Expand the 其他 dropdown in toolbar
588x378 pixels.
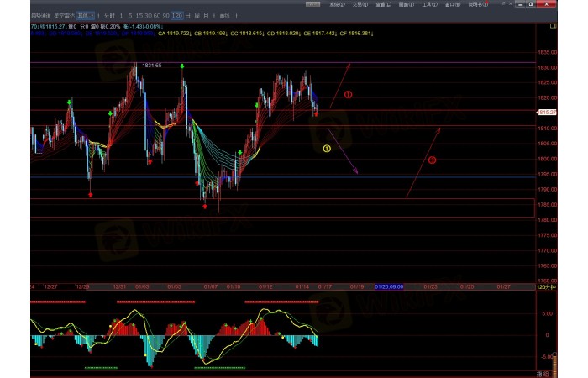(86, 16)
